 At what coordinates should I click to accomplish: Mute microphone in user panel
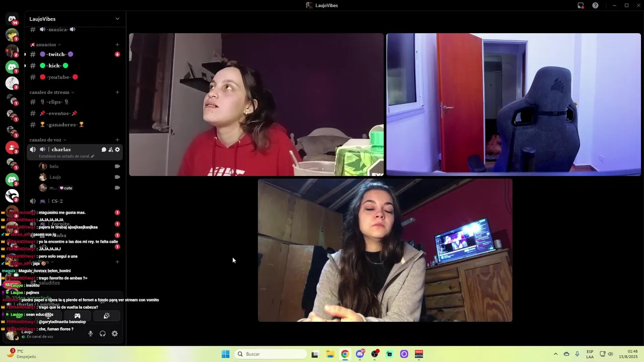click(x=91, y=333)
